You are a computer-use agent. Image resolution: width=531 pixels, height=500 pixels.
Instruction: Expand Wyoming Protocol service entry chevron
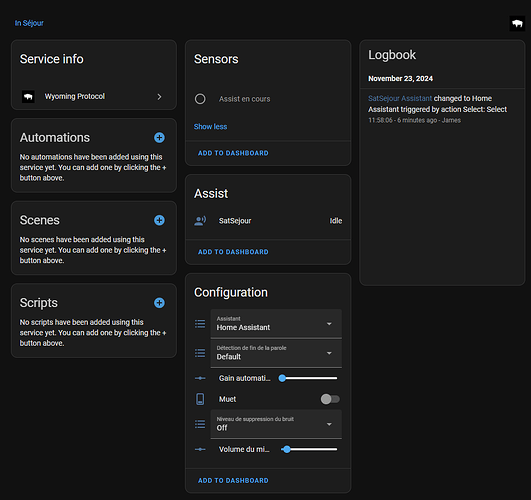coord(159,97)
